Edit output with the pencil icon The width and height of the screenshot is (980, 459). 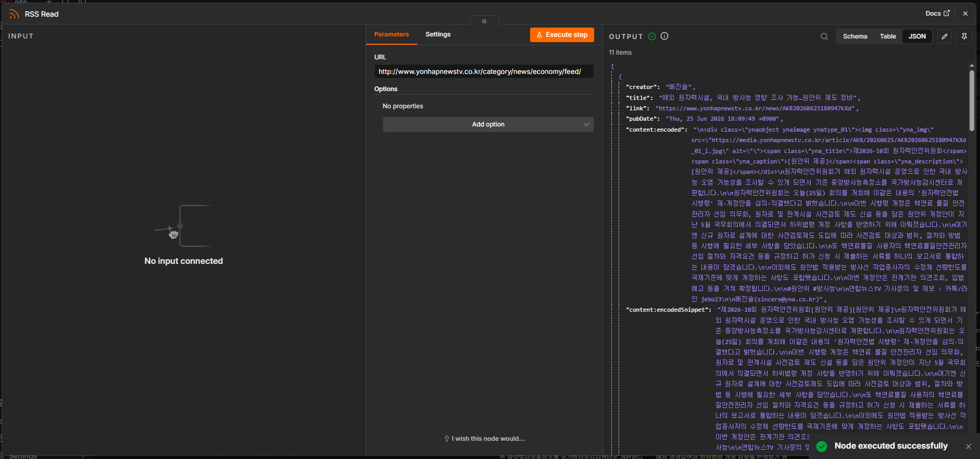point(945,36)
